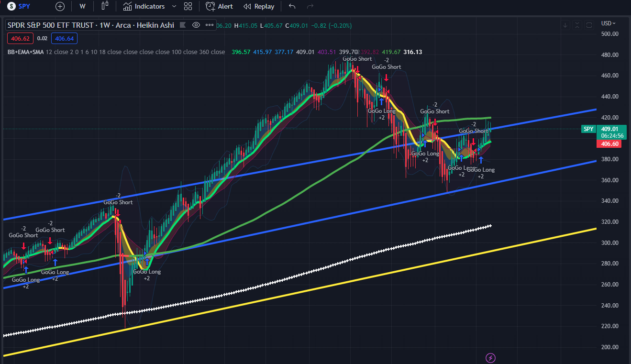Screen dimensions: 631x364
Task: Open the W timeframe interval selector
Action: point(83,6)
